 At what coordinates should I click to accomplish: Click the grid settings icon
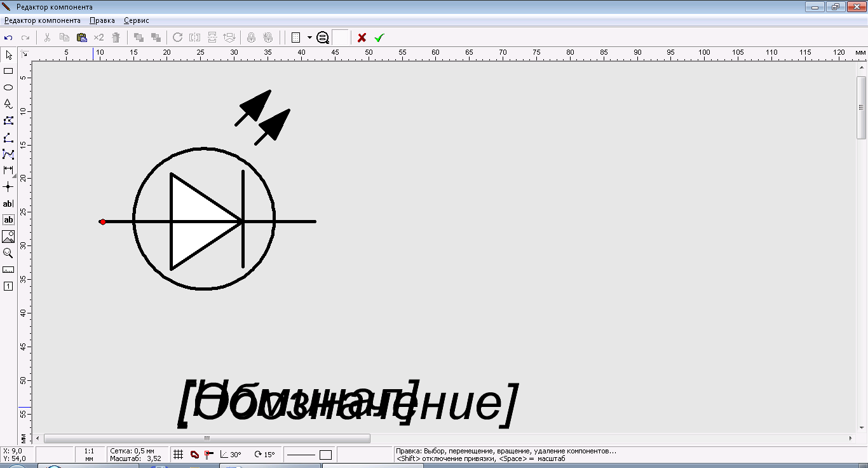tap(295, 38)
